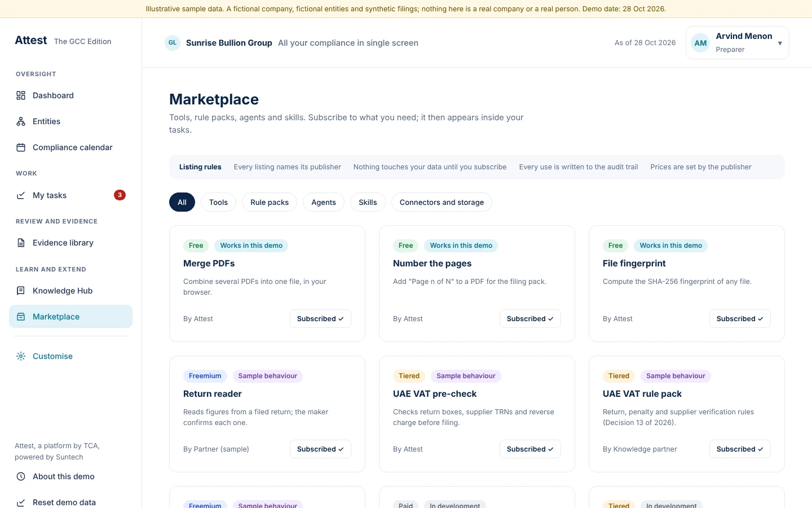
Task: Click the Evidence library document icon
Action: [x=21, y=243]
